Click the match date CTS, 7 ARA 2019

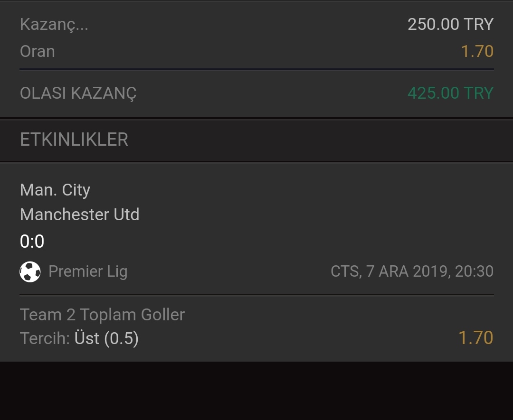(389, 271)
